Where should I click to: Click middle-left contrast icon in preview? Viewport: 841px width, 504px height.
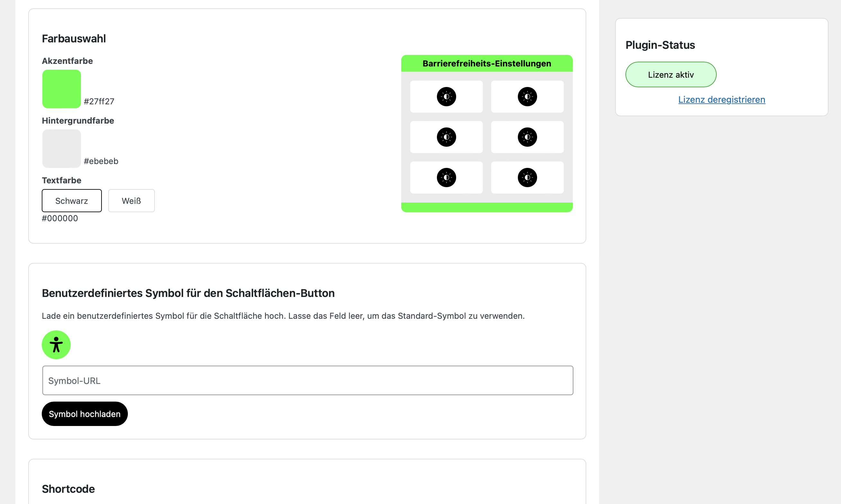(446, 137)
